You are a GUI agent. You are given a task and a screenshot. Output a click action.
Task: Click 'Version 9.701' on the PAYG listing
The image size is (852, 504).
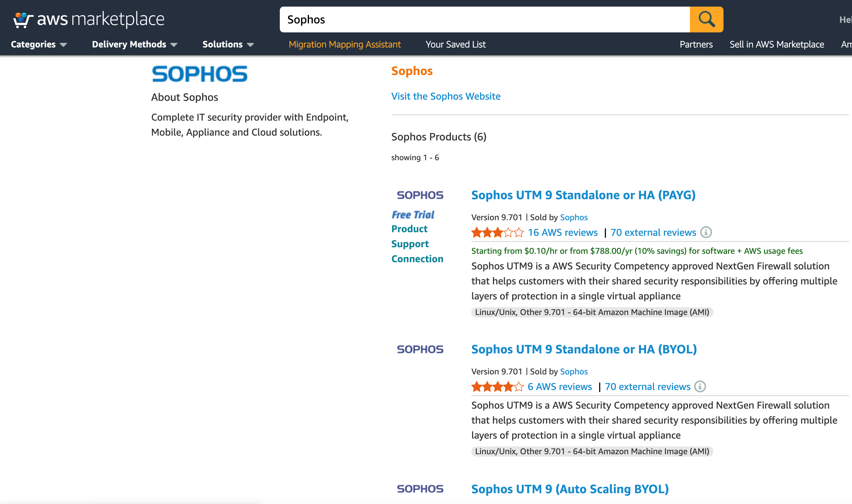[497, 217]
